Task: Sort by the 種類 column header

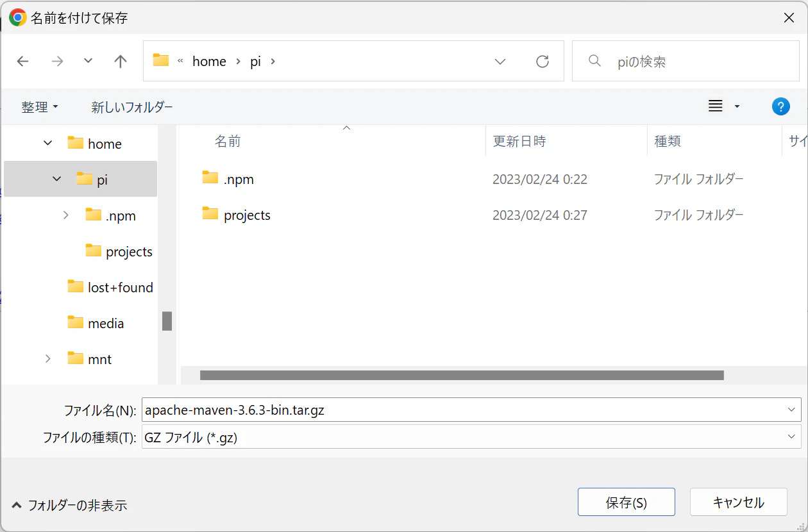Action: pyautogui.click(x=668, y=141)
